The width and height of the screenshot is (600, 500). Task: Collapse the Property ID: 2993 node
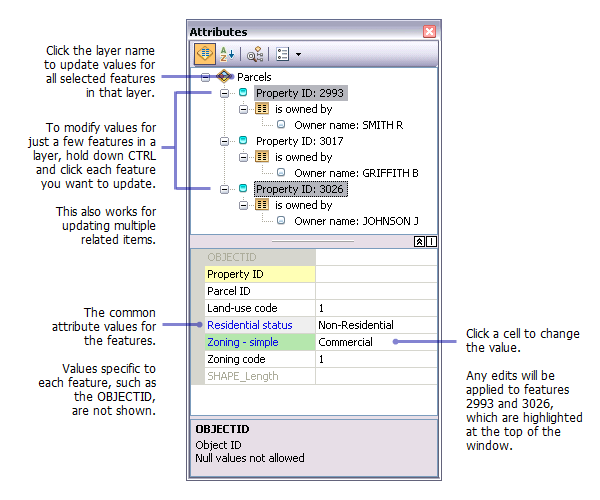pos(224,93)
